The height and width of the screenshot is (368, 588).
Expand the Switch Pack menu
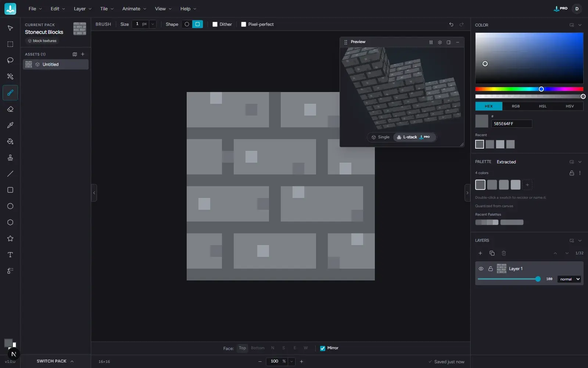55,361
